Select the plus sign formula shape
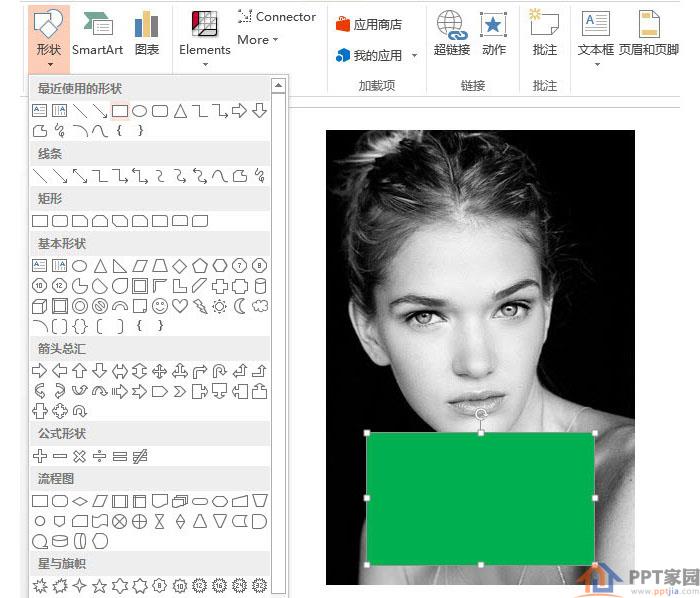Screen dimensions: 700x598 pyautogui.click(x=40, y=456)
